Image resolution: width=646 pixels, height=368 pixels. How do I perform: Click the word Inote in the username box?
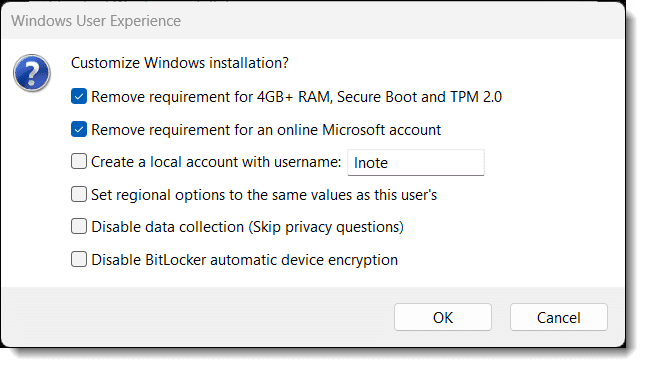click(x=371, y=163)
